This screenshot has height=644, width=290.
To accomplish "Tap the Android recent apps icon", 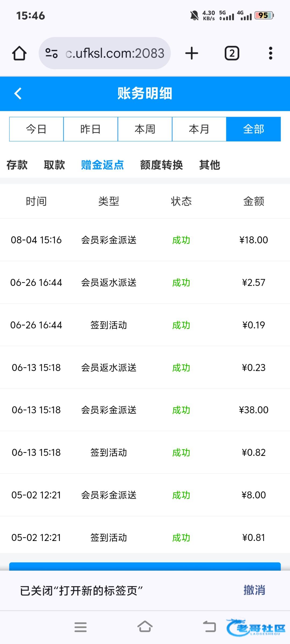I will point(80,627).
